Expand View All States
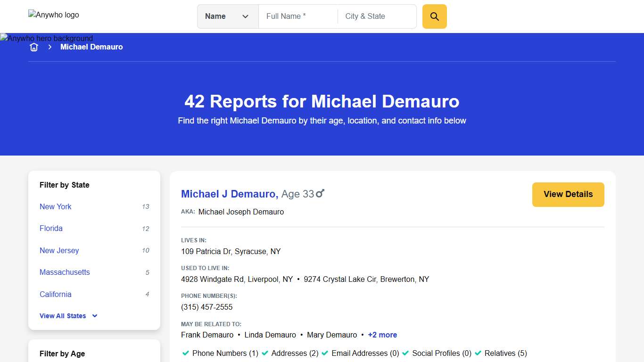The image size is (644, 362). pos(68,316)
